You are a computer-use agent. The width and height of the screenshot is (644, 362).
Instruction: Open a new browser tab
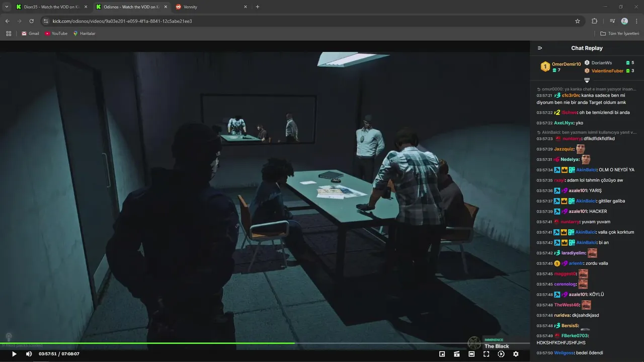258,7
